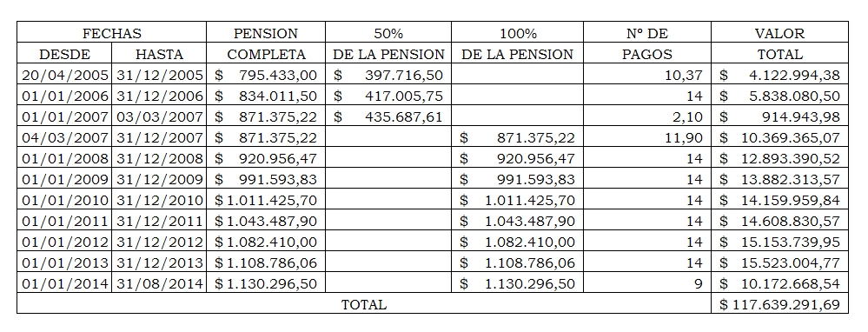Viewport: 868px width, 332px height.
Task: Select the 50% DE LA PENSION header
Action: [x=388, y=43]
